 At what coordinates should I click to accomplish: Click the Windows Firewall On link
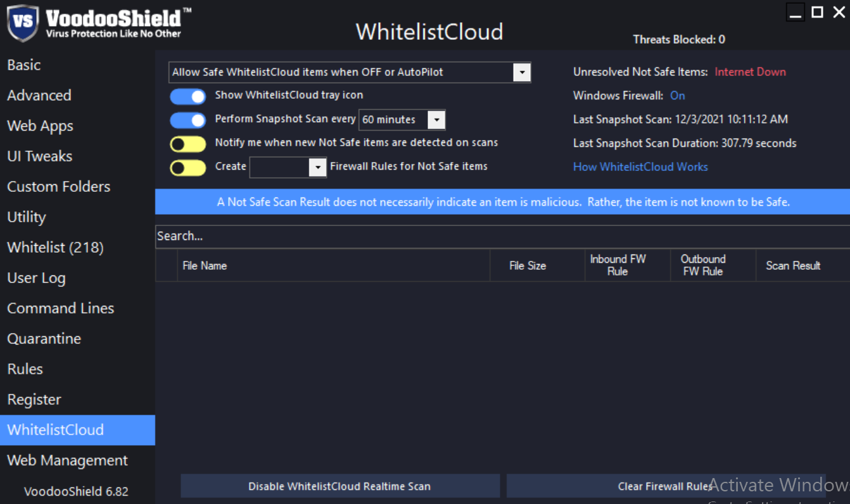point(678,96)
